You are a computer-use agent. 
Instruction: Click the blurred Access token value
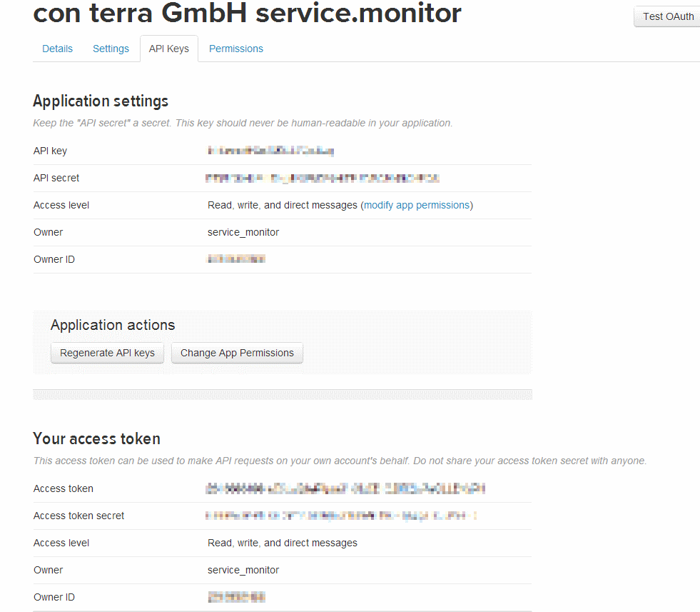click(x=345, y=488)
